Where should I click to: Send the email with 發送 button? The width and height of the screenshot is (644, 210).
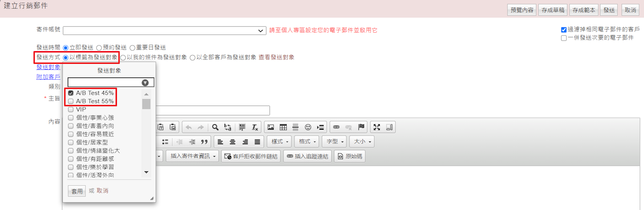click(609, 10)
